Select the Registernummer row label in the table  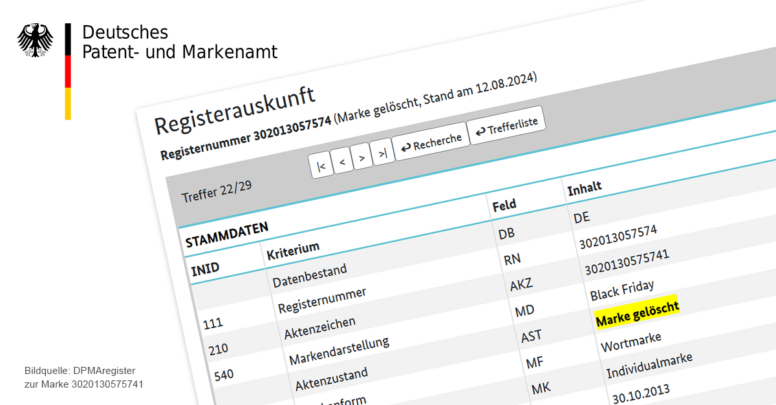(x=322, y=300)
